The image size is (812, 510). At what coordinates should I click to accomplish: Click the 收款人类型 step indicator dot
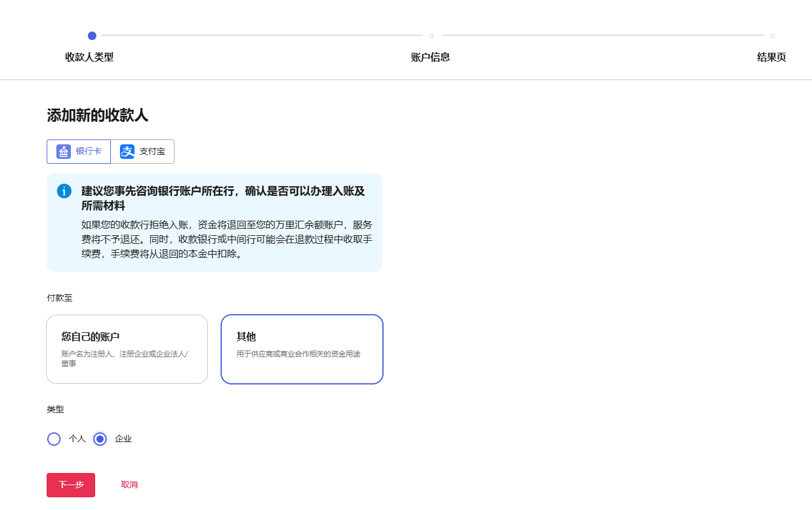92,36
